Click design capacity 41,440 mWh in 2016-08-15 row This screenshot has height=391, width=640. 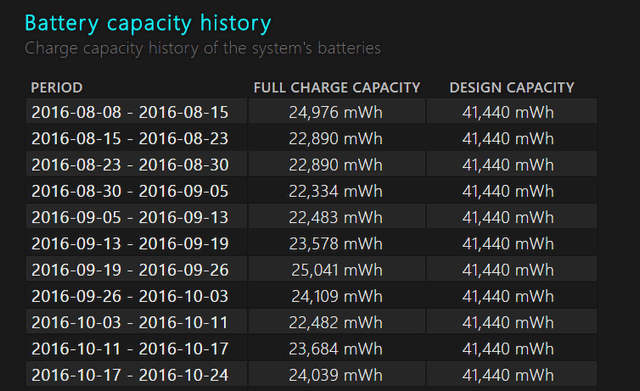[508, 139]
